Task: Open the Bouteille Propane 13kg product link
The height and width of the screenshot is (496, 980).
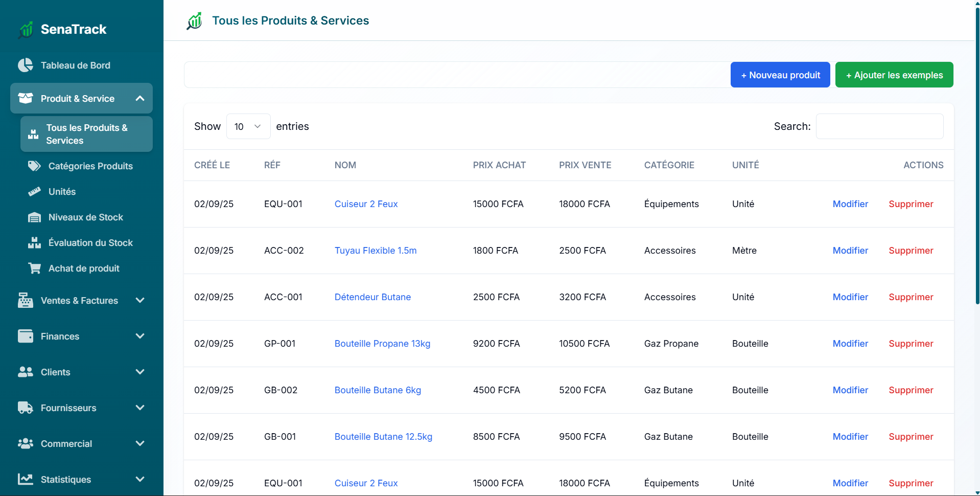Action: (382, 344)
